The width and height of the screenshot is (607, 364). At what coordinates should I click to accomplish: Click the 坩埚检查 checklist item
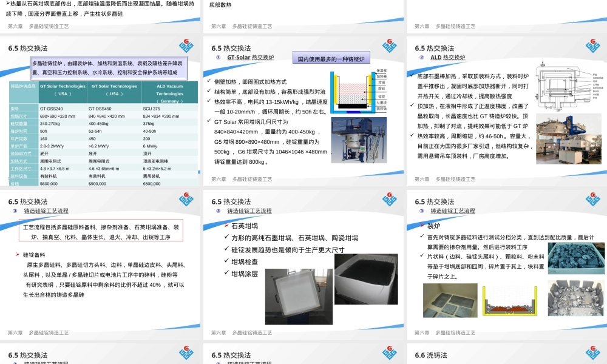pyautogui.click(x=245, y=262)
